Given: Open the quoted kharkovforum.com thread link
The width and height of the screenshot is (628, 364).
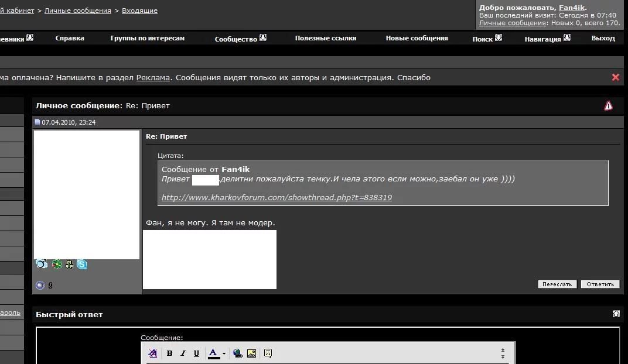Looking at the screenshot, I should click(277, 198).
